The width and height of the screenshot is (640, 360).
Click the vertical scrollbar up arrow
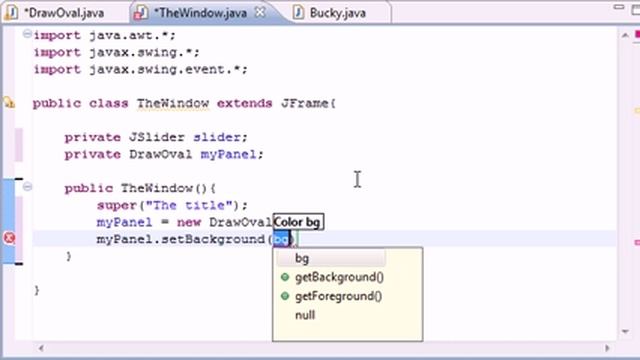coord(625,36)
